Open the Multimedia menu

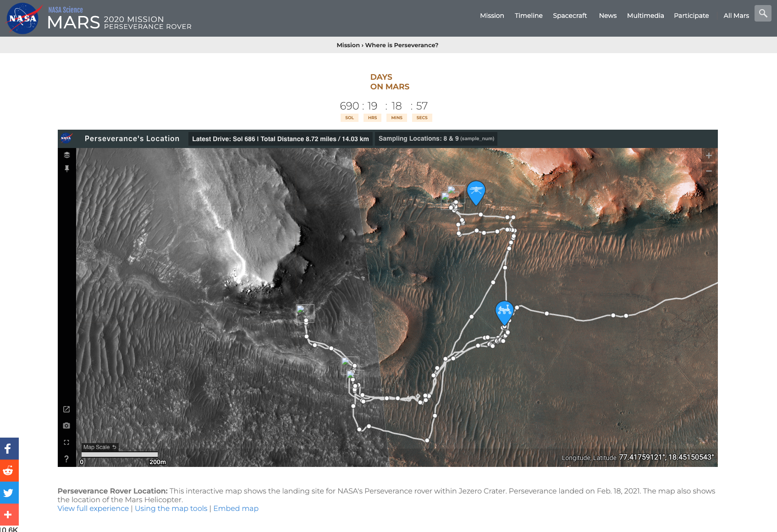[645, 16]
